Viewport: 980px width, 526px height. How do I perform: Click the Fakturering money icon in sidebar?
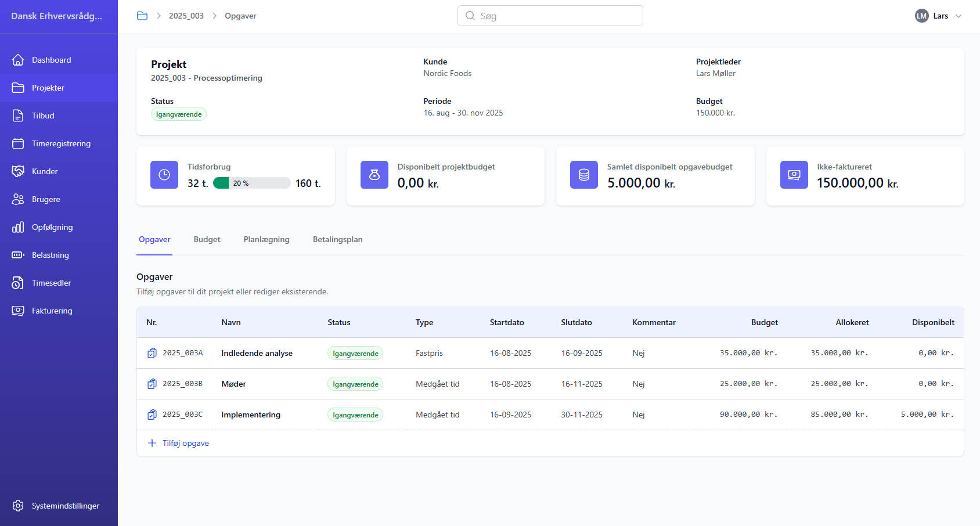tap(18, 311)
